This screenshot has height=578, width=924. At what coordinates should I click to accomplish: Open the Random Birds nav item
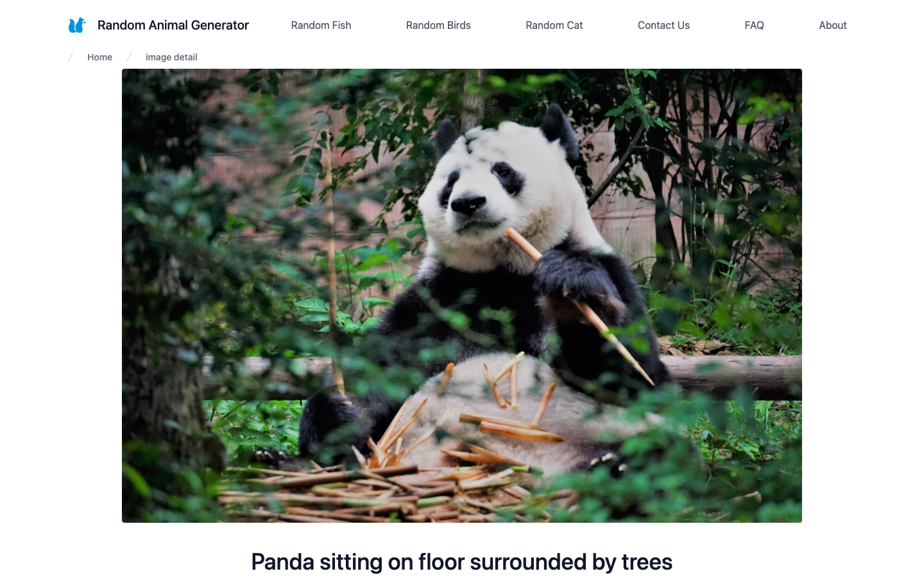pos(438,25)
